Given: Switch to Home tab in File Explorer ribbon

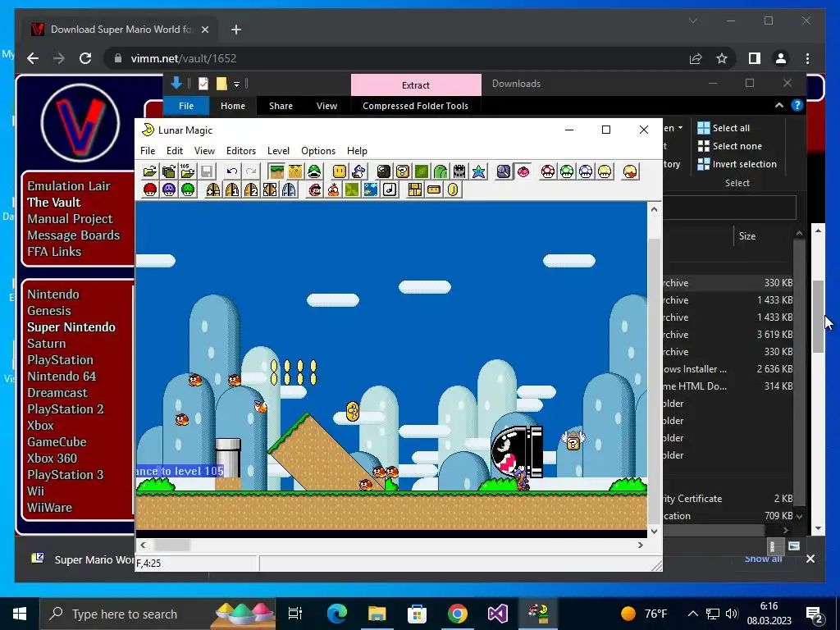Looking at the screenshot, I should 232,106.
